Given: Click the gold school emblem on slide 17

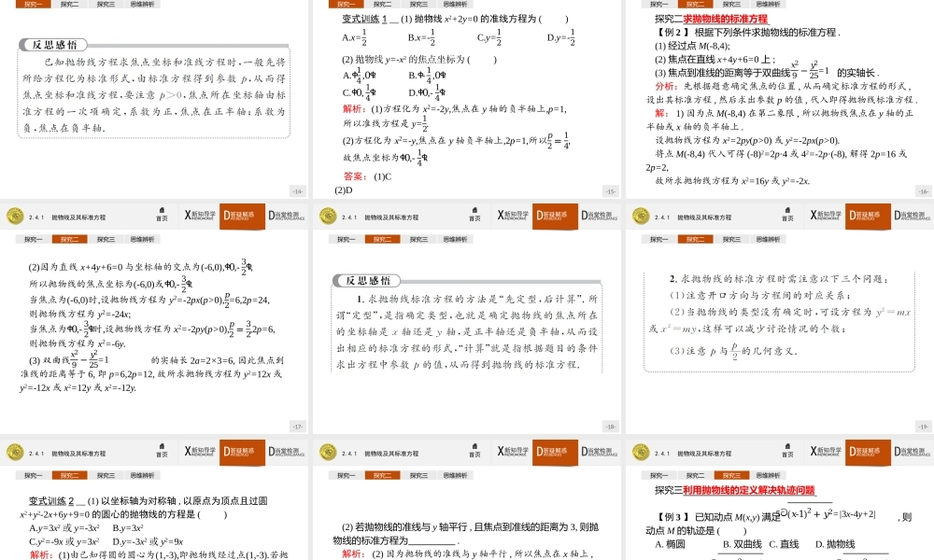Looking at the screenshot, I should click(16, 216).
